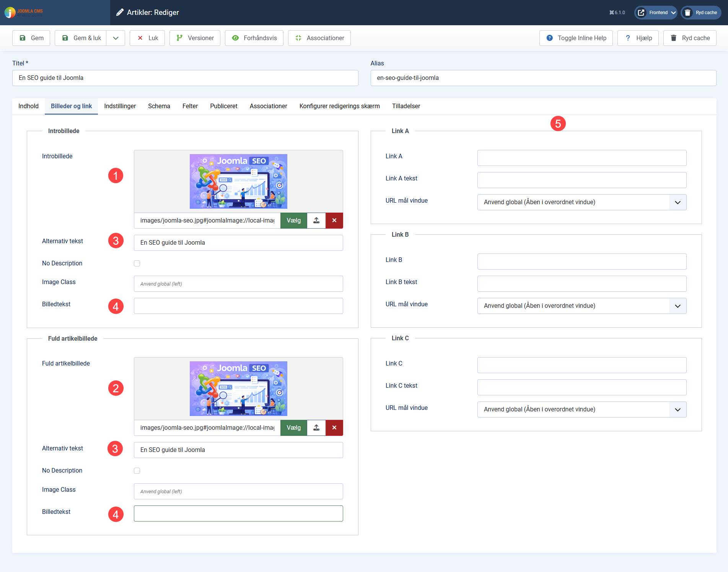728x572 pixels.
Task: Open Link A URL mål vindue dropdown
Action: pyautogui.click(x=582, y=202)
